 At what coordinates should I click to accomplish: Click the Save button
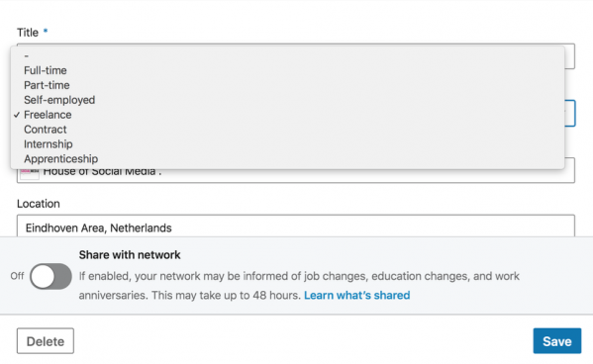[557, 341]
